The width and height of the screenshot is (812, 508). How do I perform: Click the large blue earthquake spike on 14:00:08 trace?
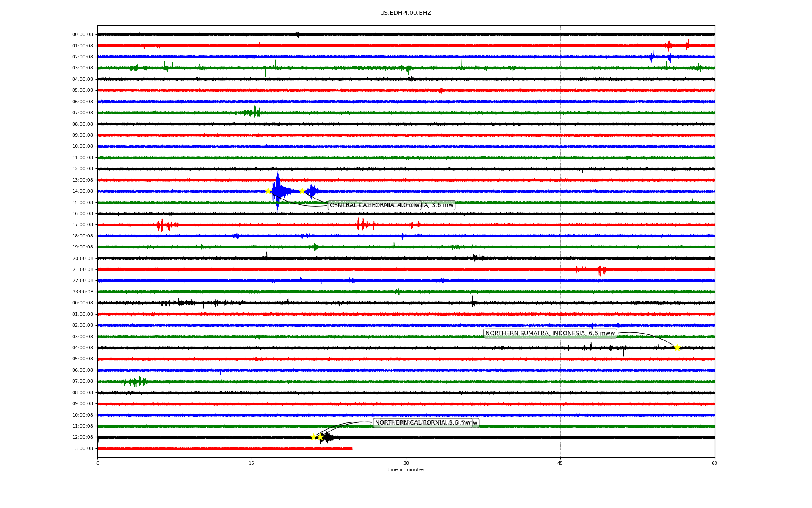[x=277, y=190]
